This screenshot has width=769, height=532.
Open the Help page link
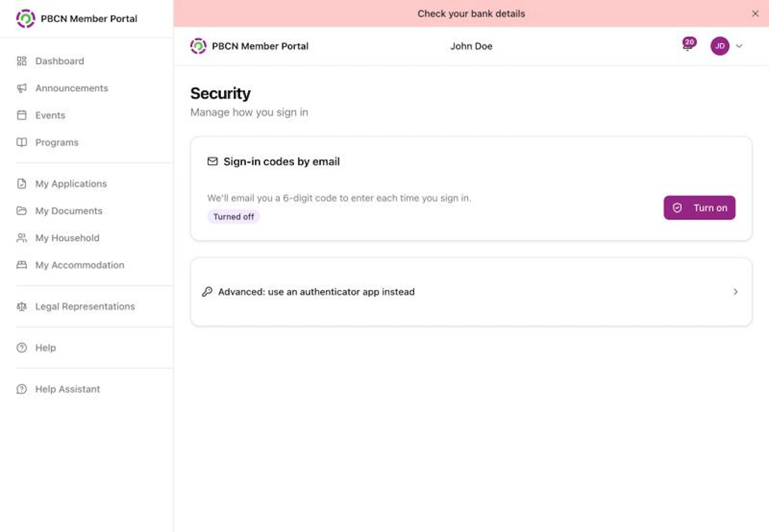(45, 348)
